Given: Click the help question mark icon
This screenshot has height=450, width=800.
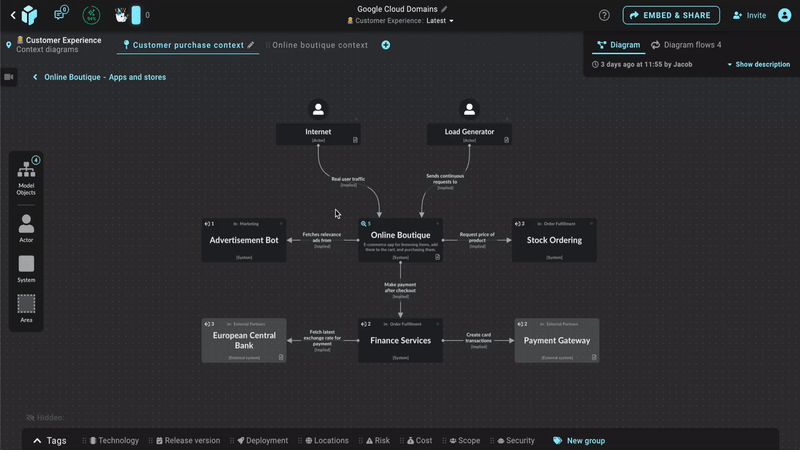Looking at the screenshot, I should [x=604, y=15].
